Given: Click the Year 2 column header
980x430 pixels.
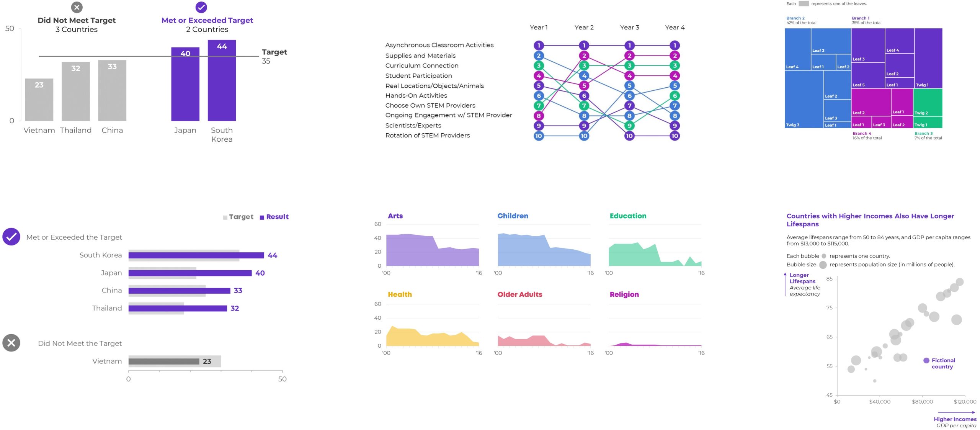Looking at the screenshot, I should pyautogui.click(x=584, y=28).
